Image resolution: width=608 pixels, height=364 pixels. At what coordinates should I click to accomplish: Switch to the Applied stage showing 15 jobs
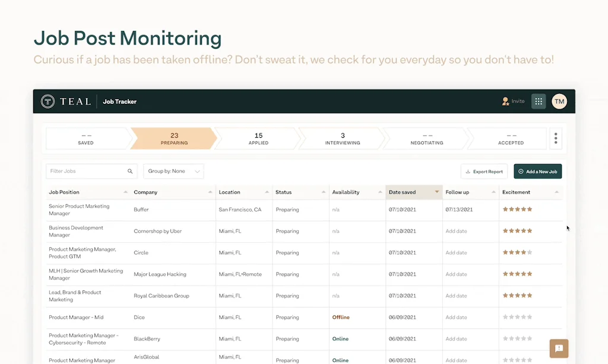click(258, 138)
